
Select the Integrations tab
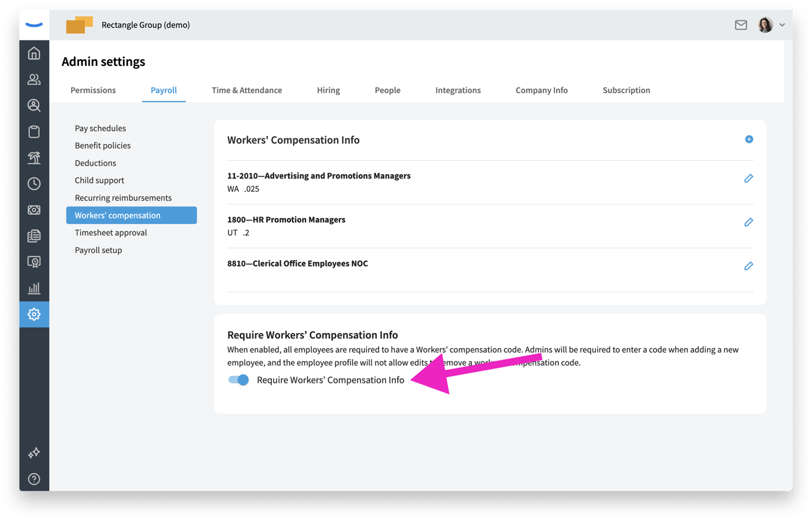458,90
